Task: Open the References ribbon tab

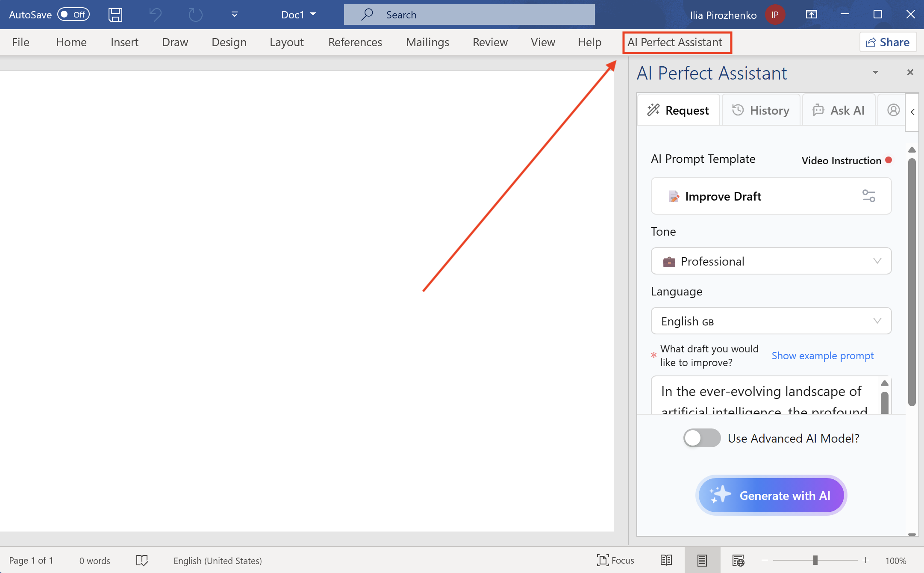Action: [355, 42]
